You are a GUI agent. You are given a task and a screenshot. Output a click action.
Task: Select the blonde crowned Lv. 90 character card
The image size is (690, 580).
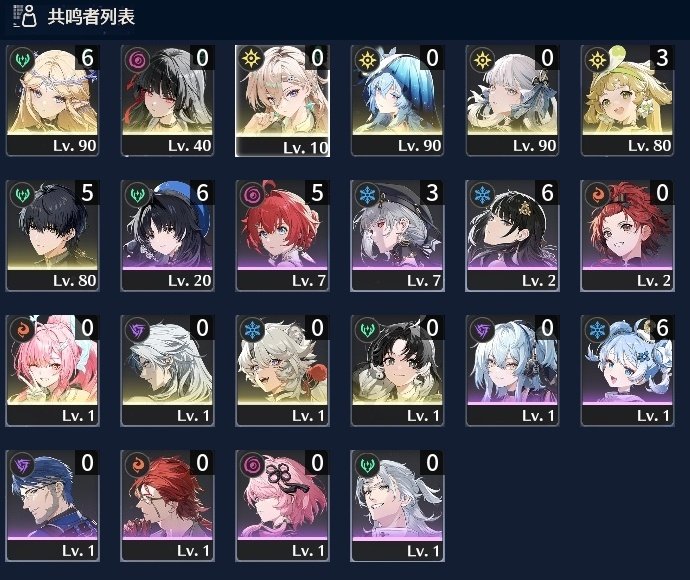[53, 100]
